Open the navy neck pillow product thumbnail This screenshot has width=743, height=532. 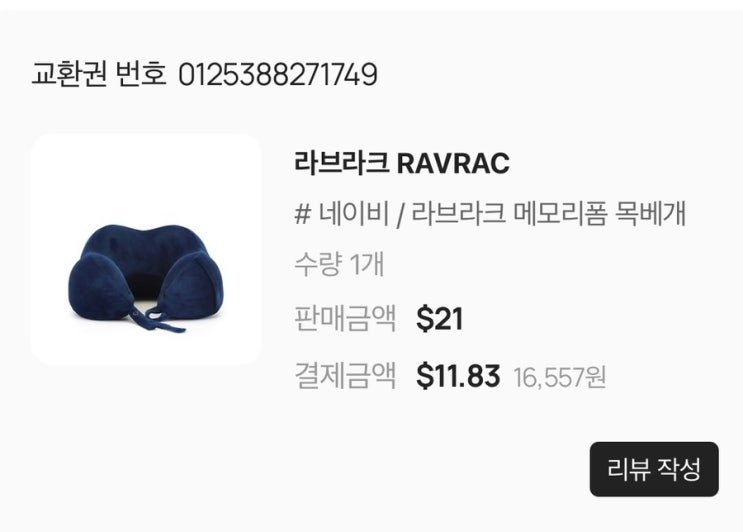(146, 249)
